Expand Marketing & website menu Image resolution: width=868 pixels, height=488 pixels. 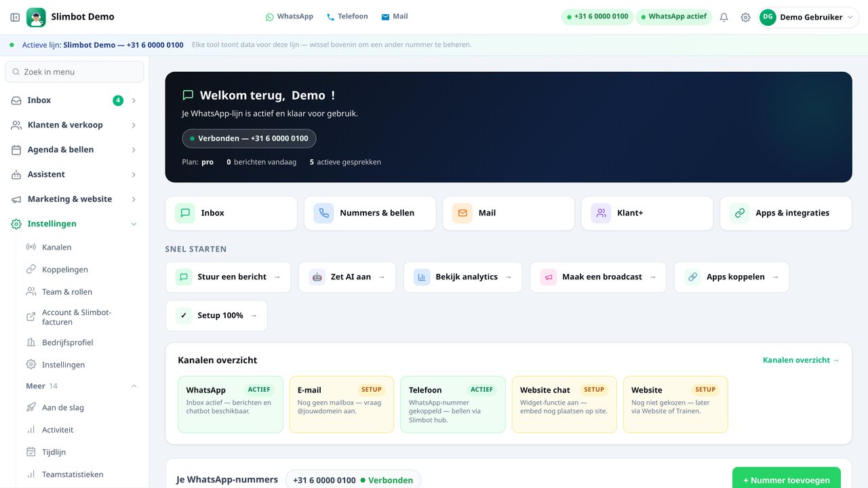pyautogui.click(x=75, y=199)
